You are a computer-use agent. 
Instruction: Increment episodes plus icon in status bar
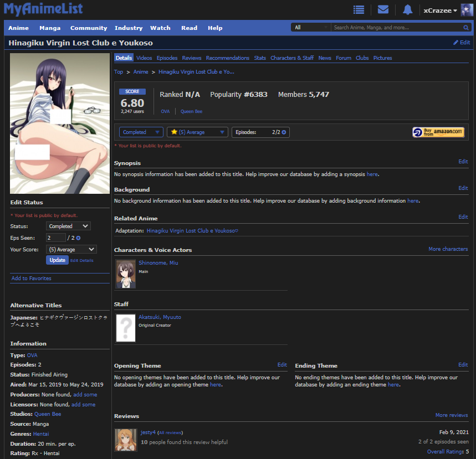click(284, 132)
